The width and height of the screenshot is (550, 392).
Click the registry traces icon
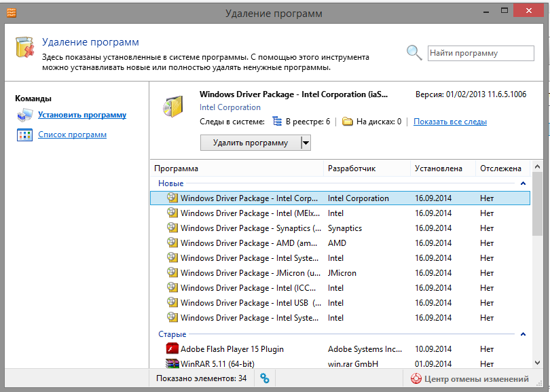[277, 122]
